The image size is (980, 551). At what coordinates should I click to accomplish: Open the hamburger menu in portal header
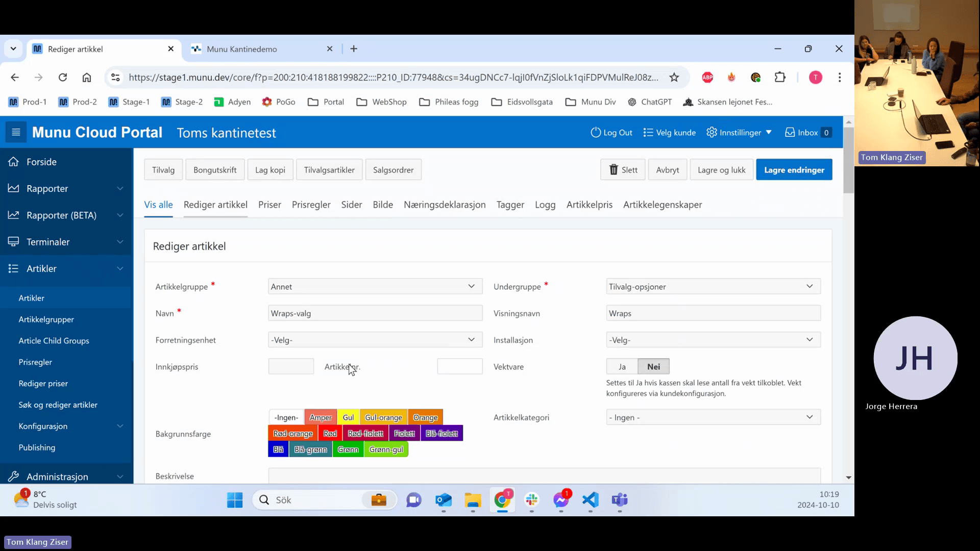[16, 133]
